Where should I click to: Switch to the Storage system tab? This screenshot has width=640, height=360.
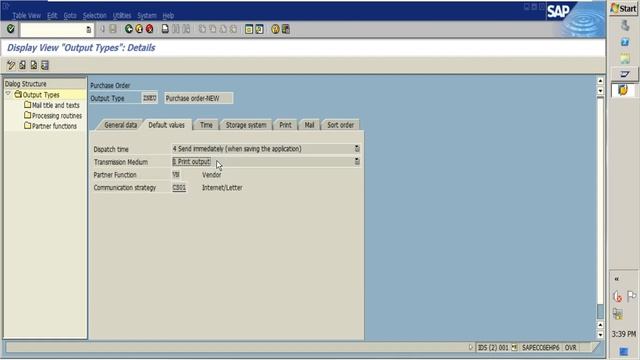[x=246, y=125]
